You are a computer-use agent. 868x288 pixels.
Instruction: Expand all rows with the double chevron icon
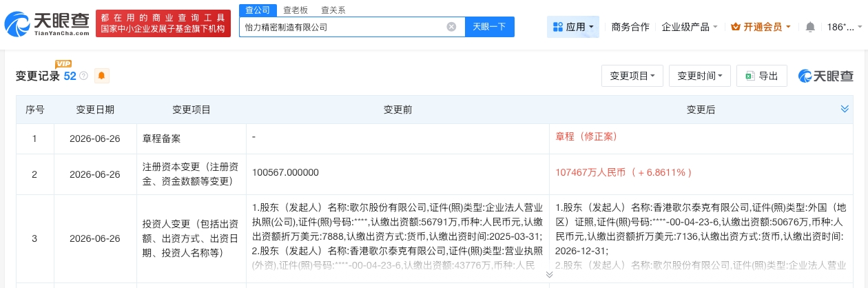click(x=845, y=109)
